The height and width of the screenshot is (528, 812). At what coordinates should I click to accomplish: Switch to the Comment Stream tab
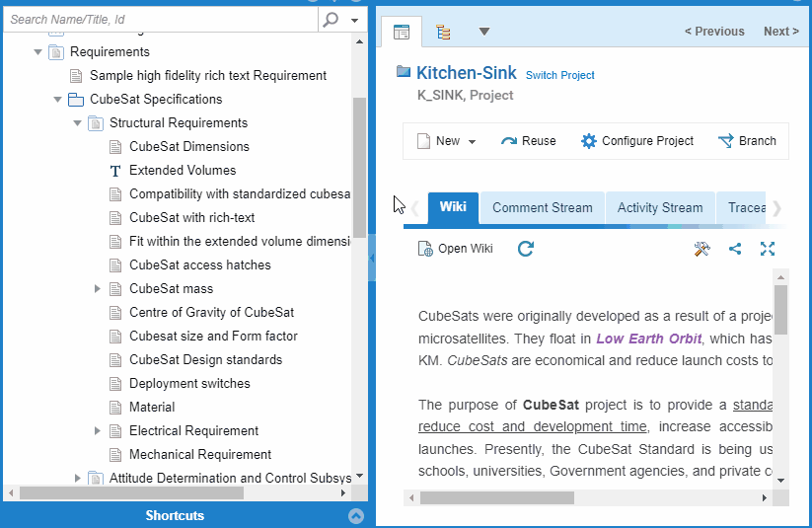click(543, 208)
